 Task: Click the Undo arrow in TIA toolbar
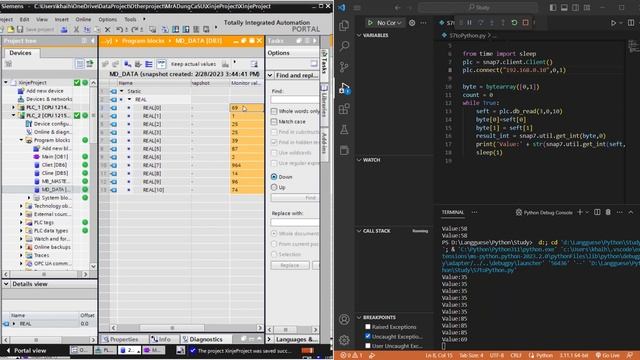[x=119, y=29]
